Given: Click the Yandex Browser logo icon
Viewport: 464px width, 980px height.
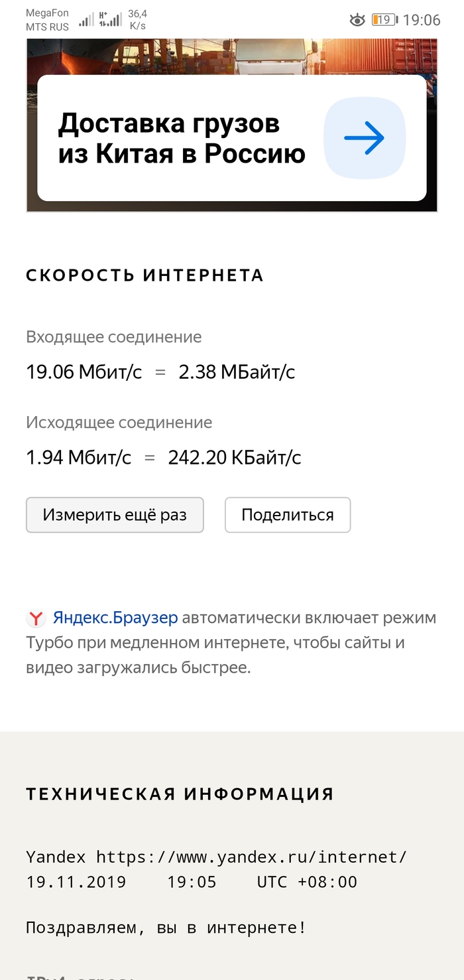Looking at the screenshot, I should [x=35, y=619].
